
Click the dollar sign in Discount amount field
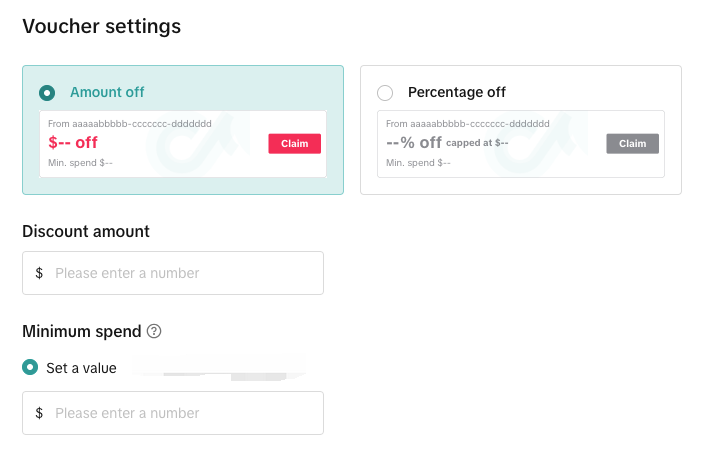click(39, 273)
